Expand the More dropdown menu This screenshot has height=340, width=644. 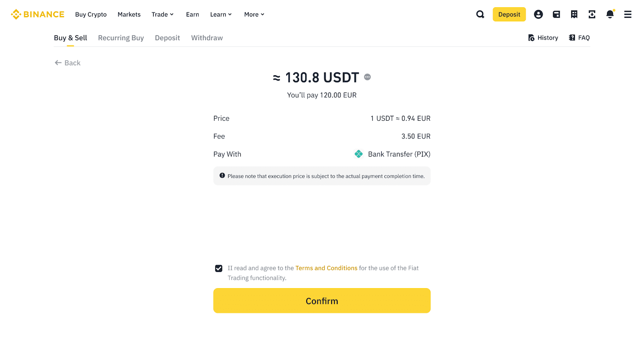[254, 14]
